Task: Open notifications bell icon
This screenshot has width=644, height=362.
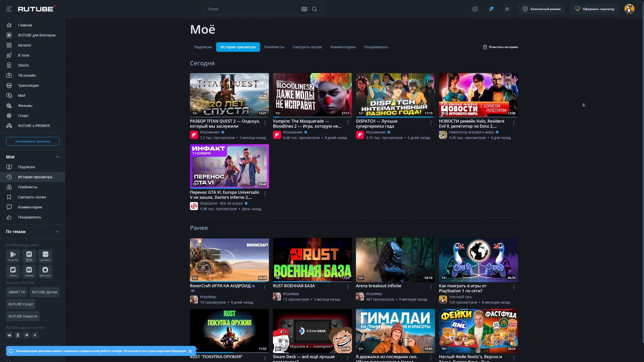Action: click(491, 9)
